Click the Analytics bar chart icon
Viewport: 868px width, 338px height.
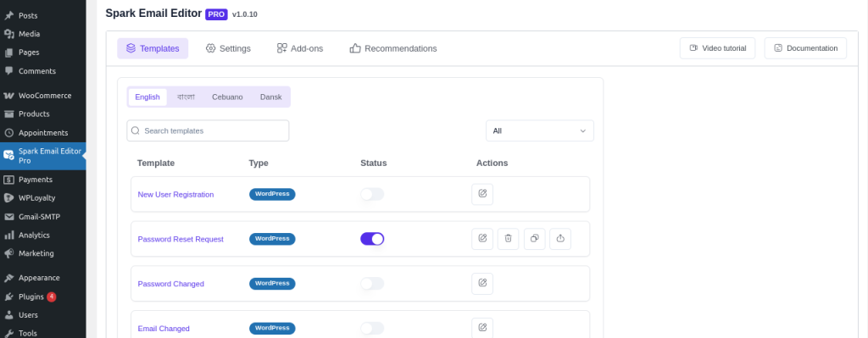click(x=8, y=235)
